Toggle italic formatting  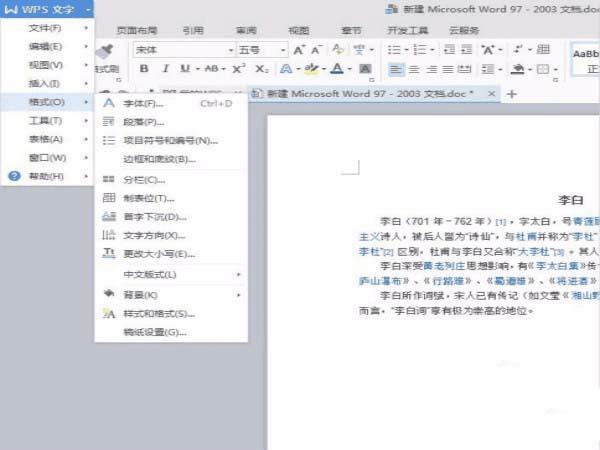click(165, 69)
